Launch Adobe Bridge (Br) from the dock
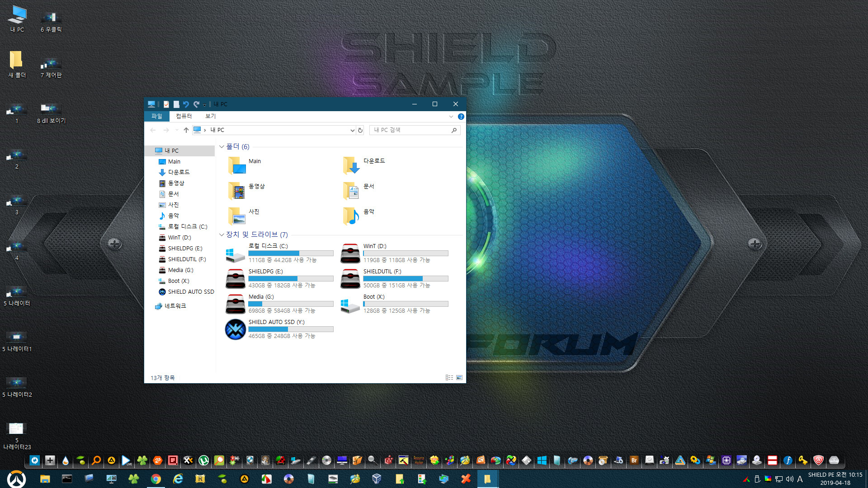 (x=634, y=460)
